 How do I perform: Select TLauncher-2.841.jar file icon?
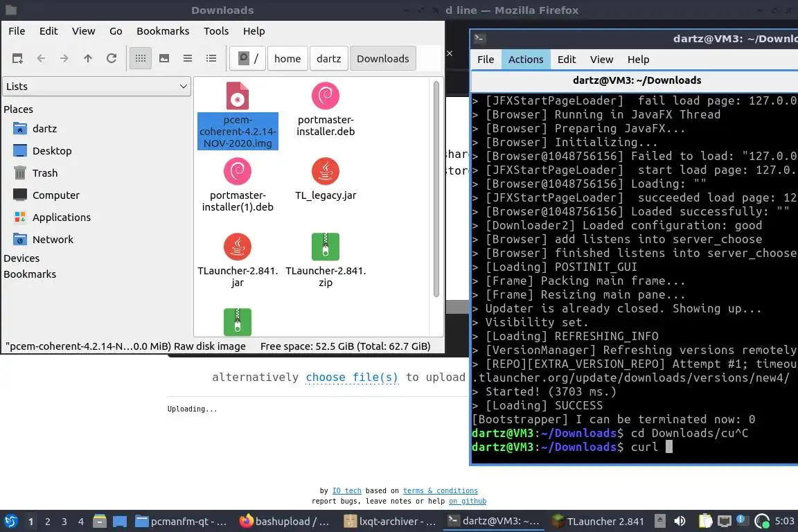(x=237, y=247)
